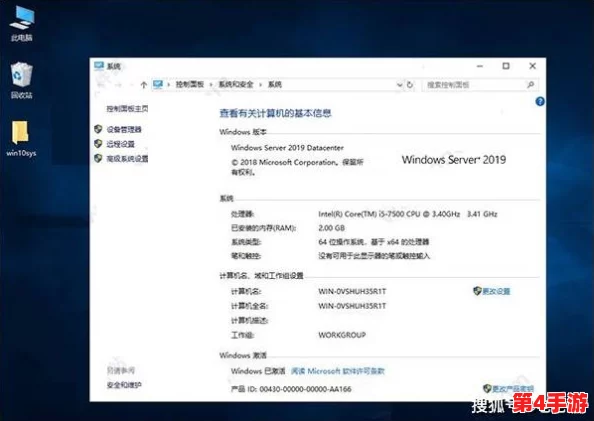Viewport: 594px width, 421px height.
Task: Click the search magnifier icon
Action: tap(531, 85)
